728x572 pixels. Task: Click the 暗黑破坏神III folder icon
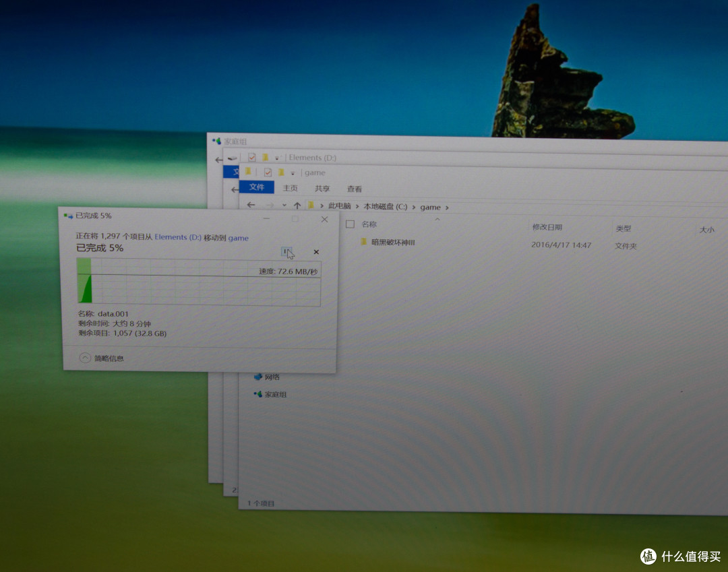pos(363,242)
